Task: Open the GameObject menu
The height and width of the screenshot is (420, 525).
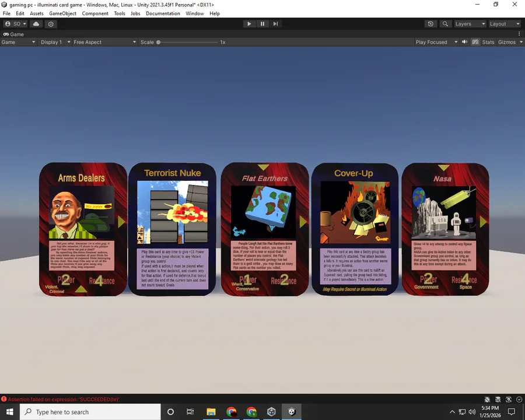Action: 62,13
